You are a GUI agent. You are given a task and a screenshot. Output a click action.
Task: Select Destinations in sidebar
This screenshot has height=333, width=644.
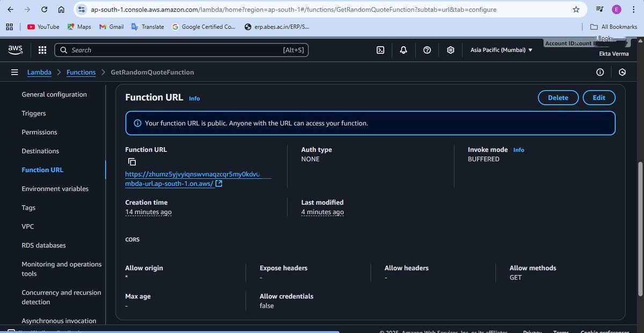tap(40, 151)
